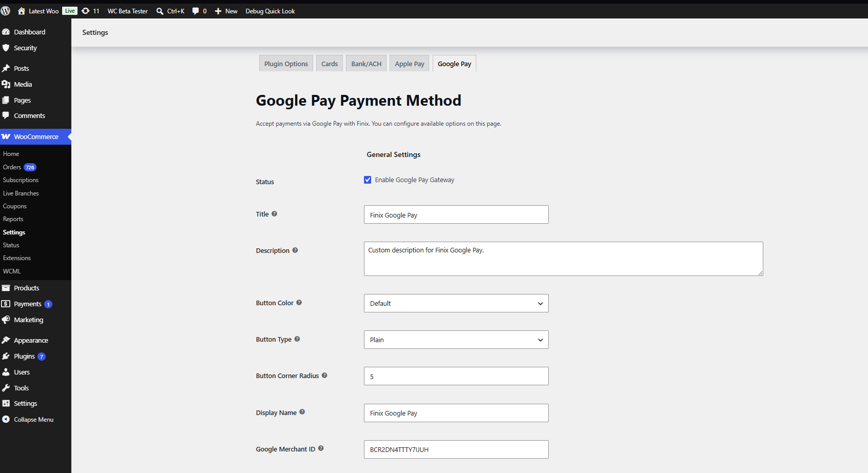Click the Button Corner Radius field

coord(456,376)
